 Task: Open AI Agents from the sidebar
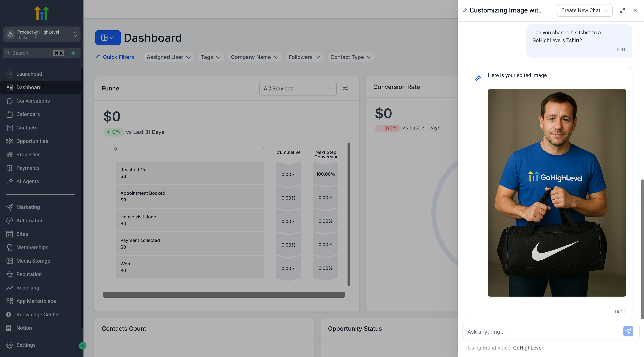tap(28, 181)
